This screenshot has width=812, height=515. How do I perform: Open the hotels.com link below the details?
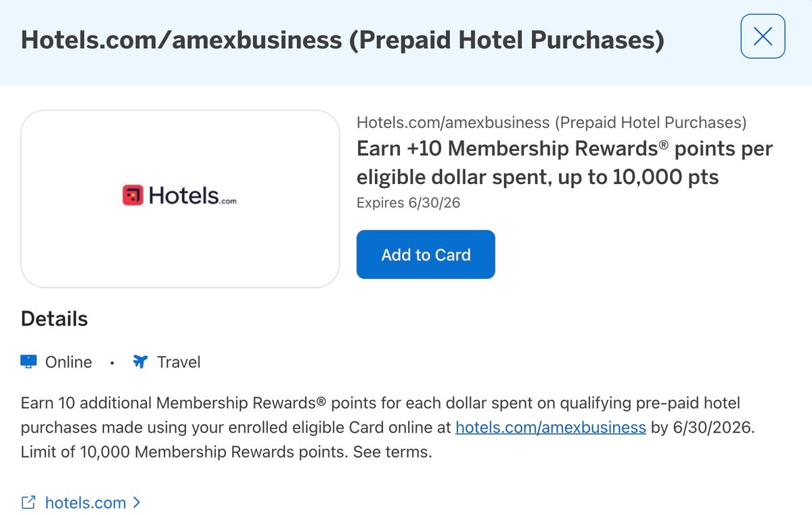pyautogui.click(x=85, y=503)
